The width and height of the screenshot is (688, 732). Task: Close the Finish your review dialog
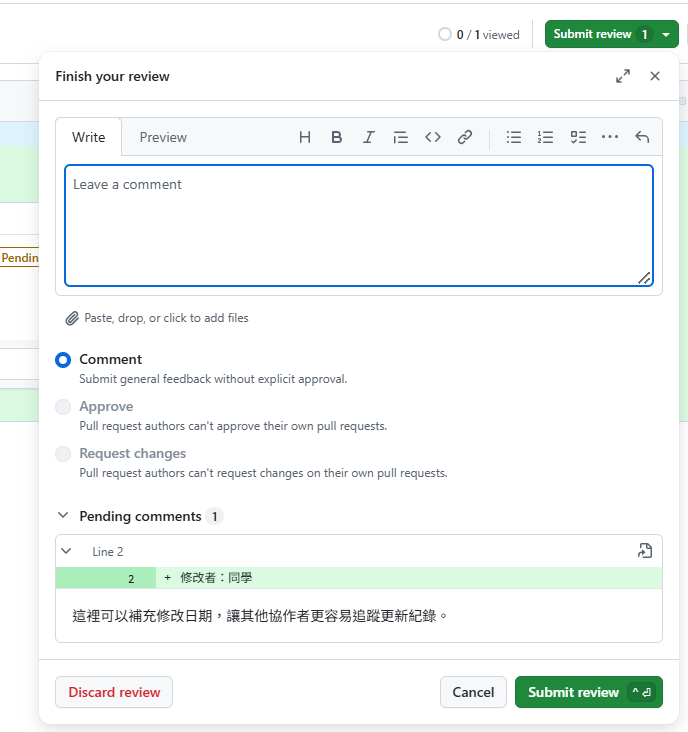coord(655,76)
